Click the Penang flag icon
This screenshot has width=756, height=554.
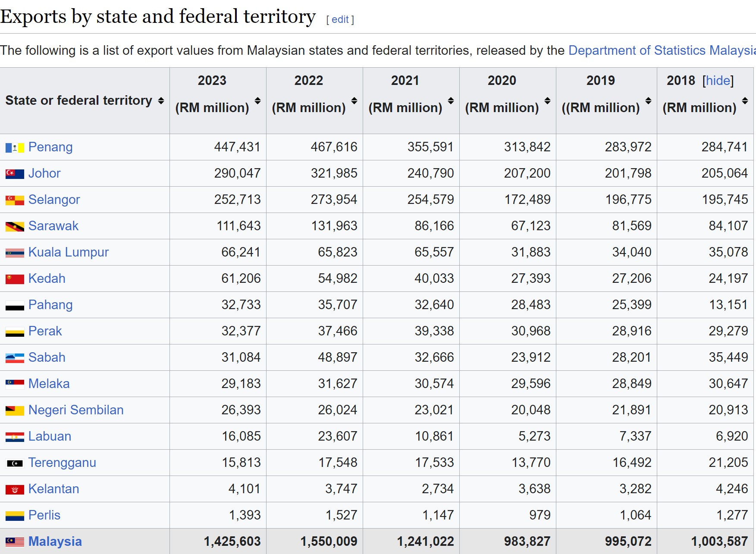pos(15,148)
